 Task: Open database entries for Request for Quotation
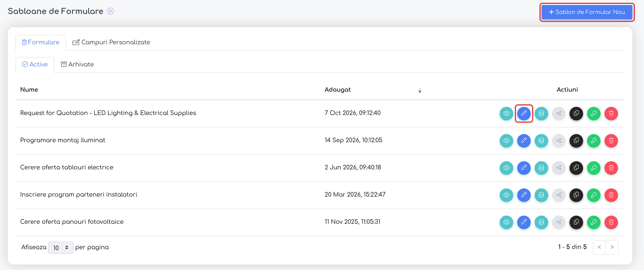point(541,113)
